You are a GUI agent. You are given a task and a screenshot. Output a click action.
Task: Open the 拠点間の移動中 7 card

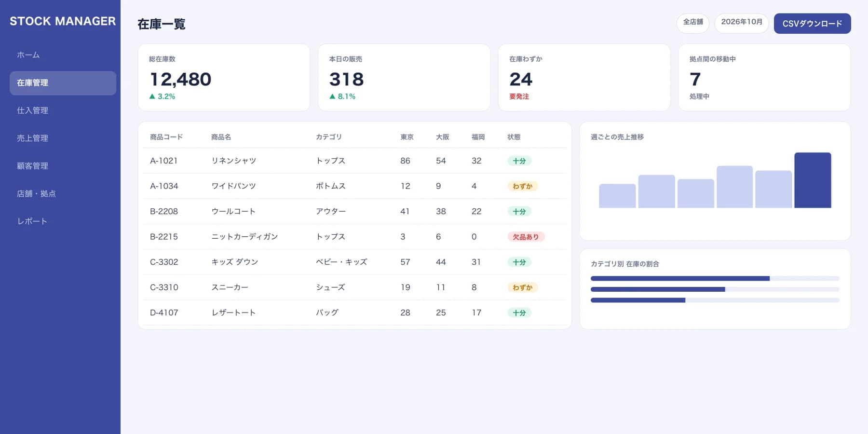point(764,78)
